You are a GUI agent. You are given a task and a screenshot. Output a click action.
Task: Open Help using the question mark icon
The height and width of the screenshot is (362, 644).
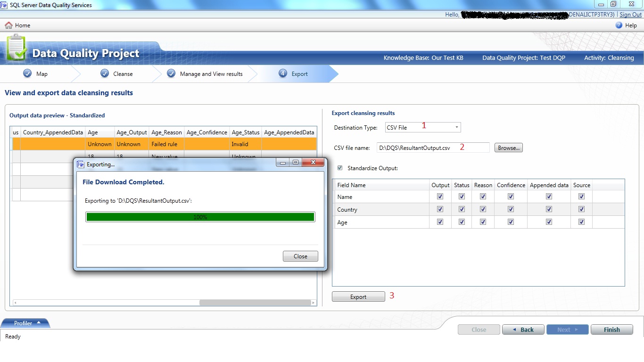coord(619,25)
